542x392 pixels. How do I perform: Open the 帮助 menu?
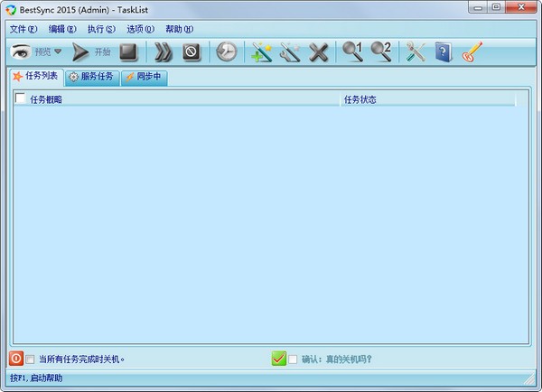click(x=180, y=29)
